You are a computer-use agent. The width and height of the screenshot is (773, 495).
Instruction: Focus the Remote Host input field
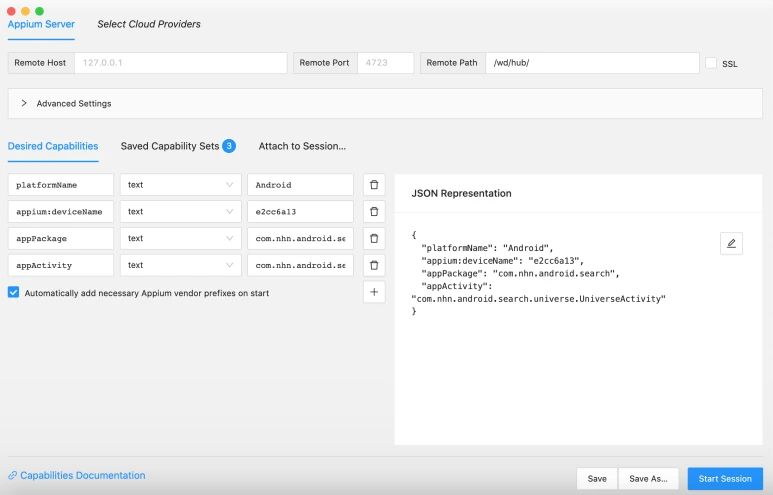tap(180, 63)
